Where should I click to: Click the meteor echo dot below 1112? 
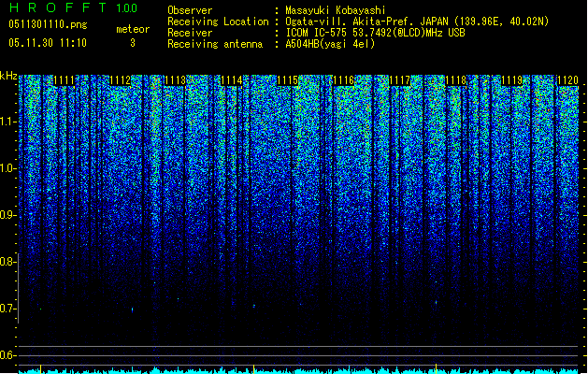tap(133, 309)
